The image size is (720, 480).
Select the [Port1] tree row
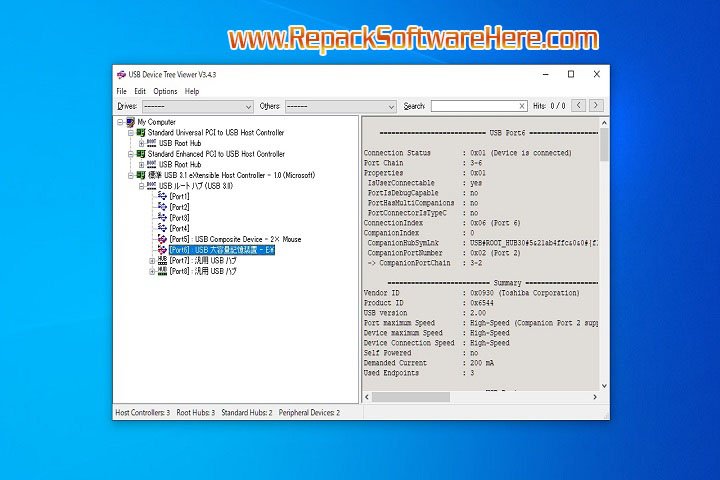click(180, 196)
